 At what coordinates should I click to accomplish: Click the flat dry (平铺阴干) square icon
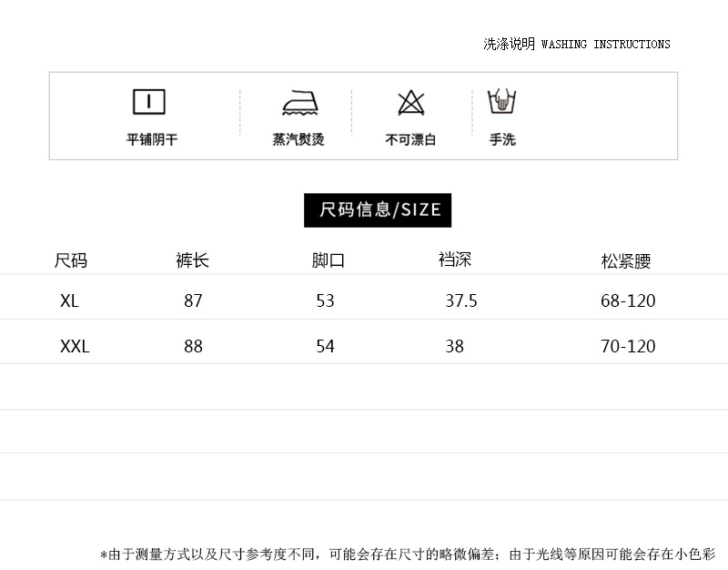pos(149,102)
